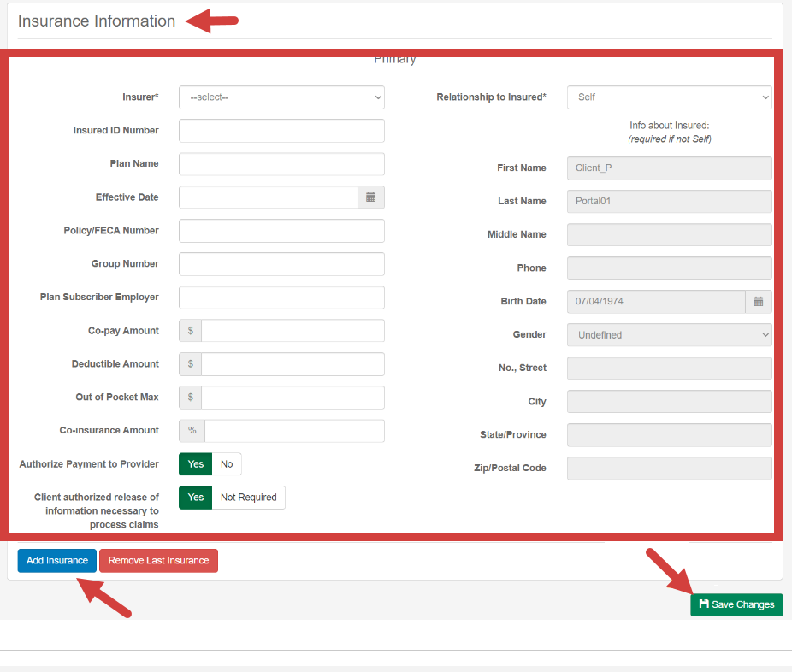Image resolution: width=792 pixels, height=672 pixels.
Task: Select Yes for Authorize Payment to Provider
Action: (195, 463)
